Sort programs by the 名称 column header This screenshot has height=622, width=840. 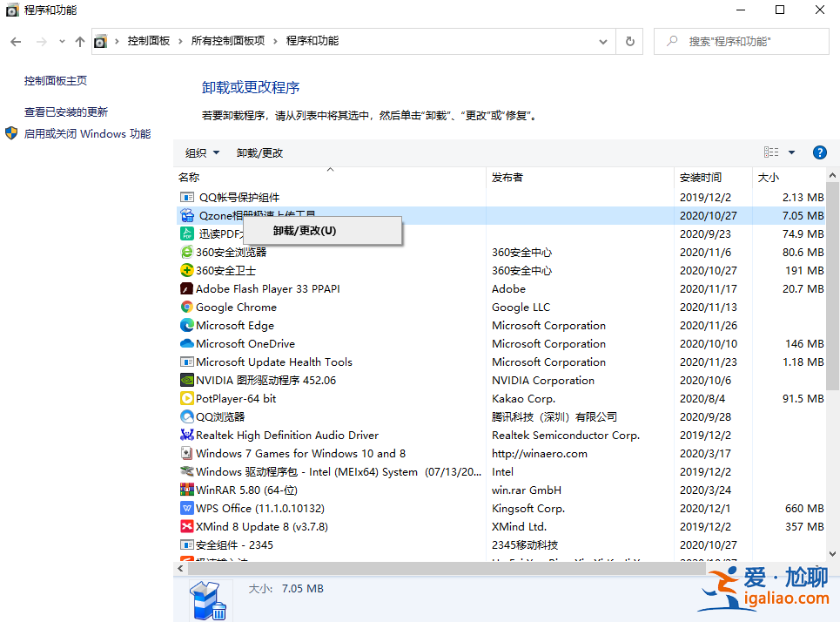point(192,176)
